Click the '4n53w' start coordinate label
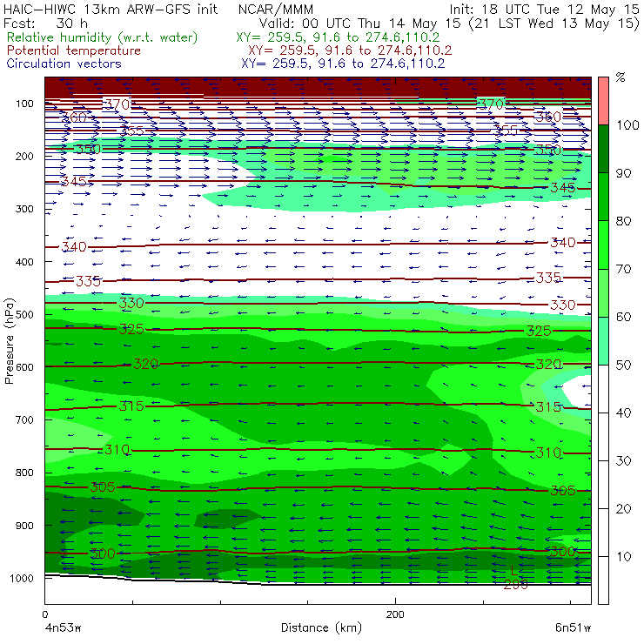This screenshot has width=644, height=644. [63, 628]
